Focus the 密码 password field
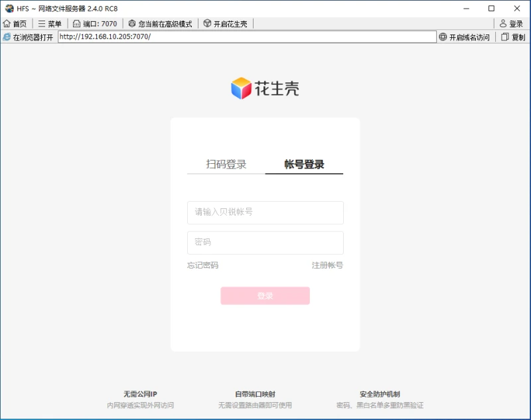 click(x=265, y=243)
